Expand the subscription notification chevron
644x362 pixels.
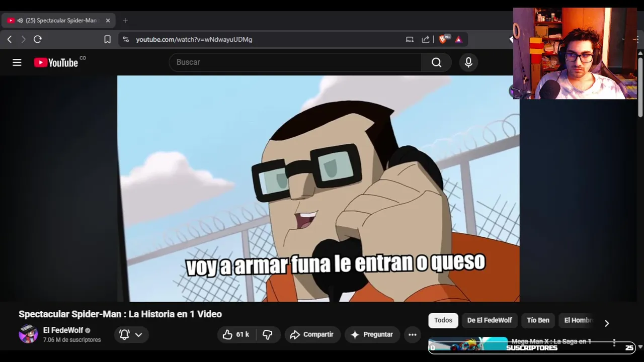click(138, 334)
